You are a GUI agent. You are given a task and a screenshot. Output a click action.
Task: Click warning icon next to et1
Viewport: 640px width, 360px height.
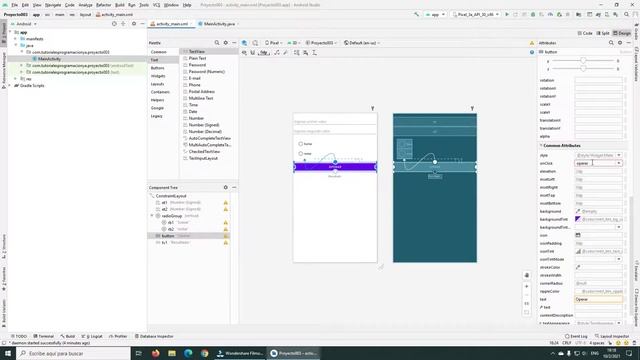(225, 202)
